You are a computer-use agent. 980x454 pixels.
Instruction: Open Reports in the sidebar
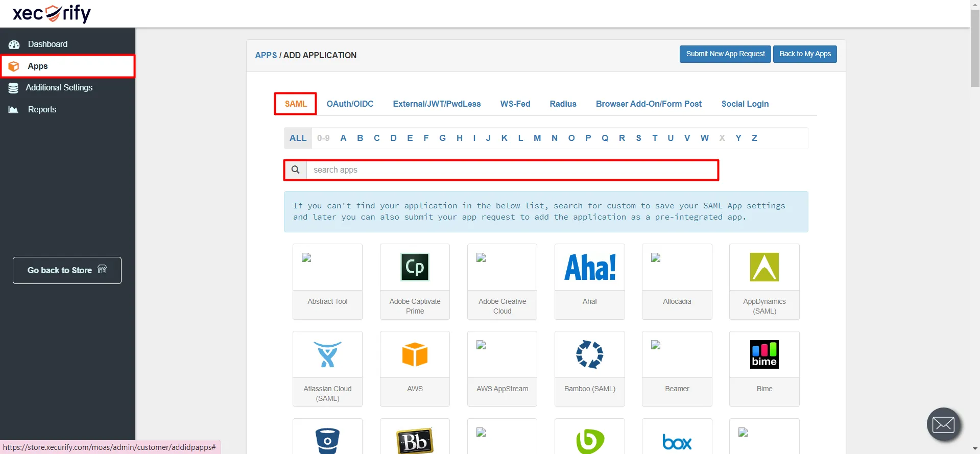[x=67, y=109]
